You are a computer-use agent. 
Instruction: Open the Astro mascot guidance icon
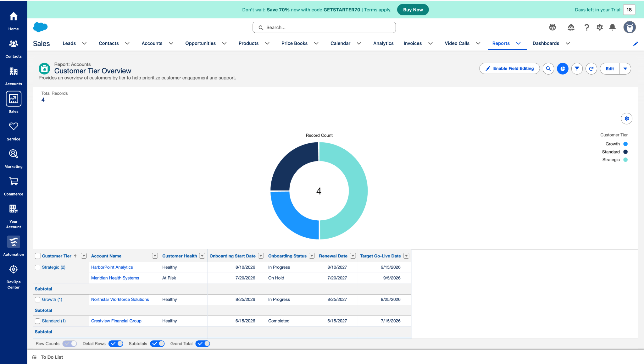click(552, 27)
